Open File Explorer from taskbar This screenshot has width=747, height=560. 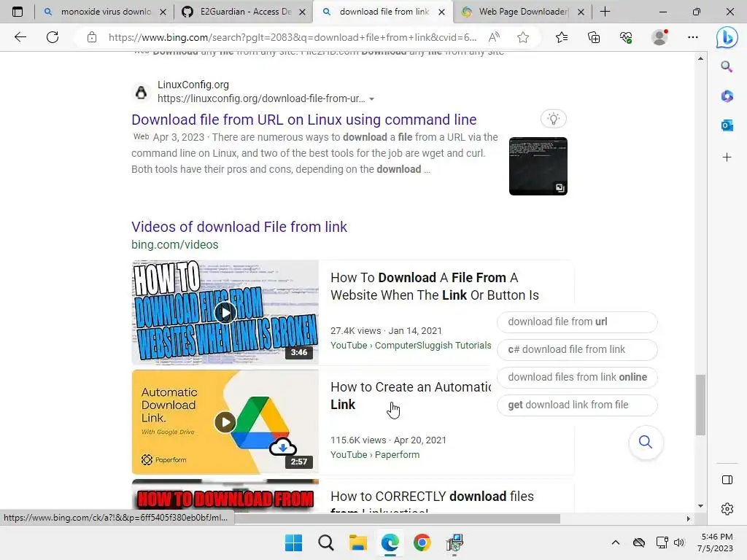coord(357,542)
